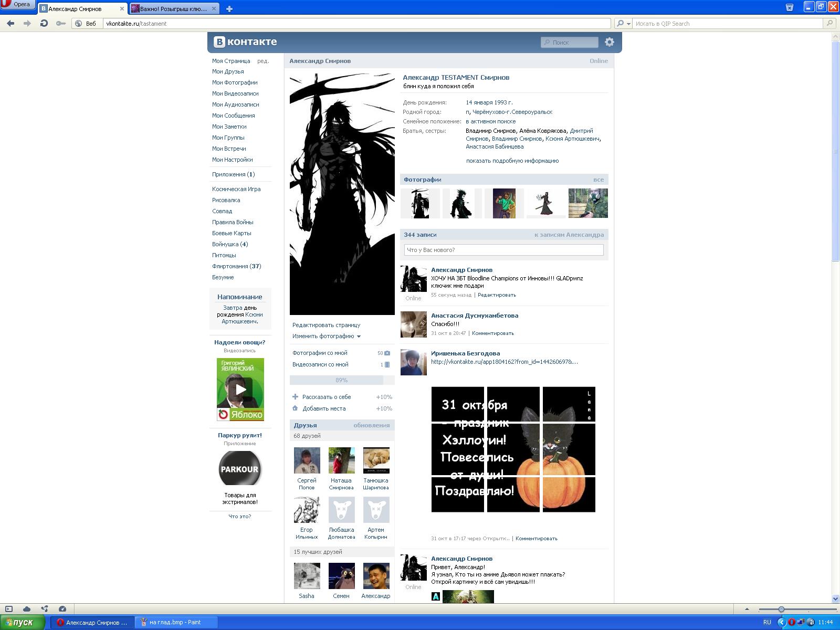Switch to the Важно! Розыгрыш tab
The width and height of the screenshot is (840, 630).
[173, 9]
